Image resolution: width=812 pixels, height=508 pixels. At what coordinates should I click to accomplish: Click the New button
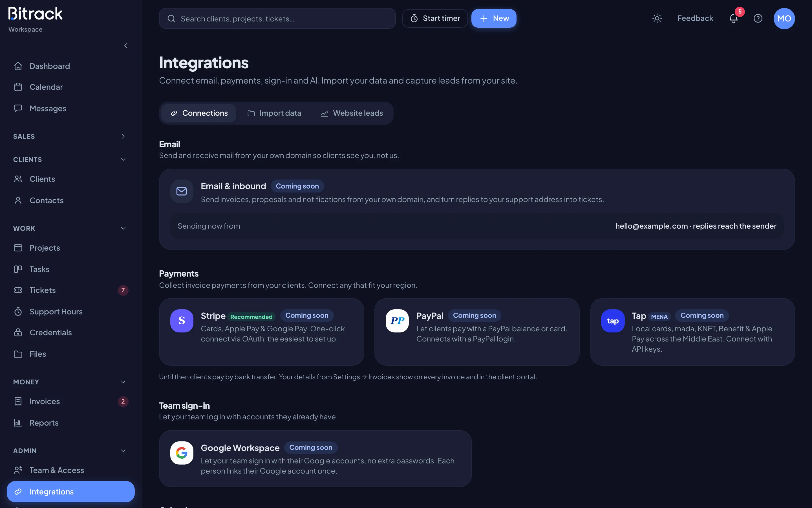pyautogui.click(x=494, y=18)
